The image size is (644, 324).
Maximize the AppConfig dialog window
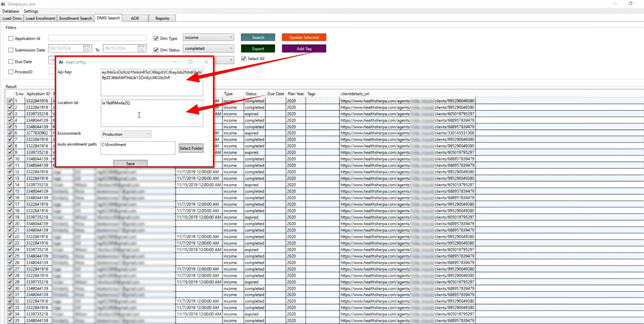point(190,62)
